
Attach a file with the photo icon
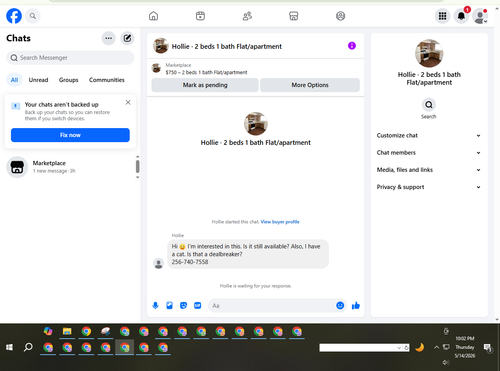click(x=169, y=305)
